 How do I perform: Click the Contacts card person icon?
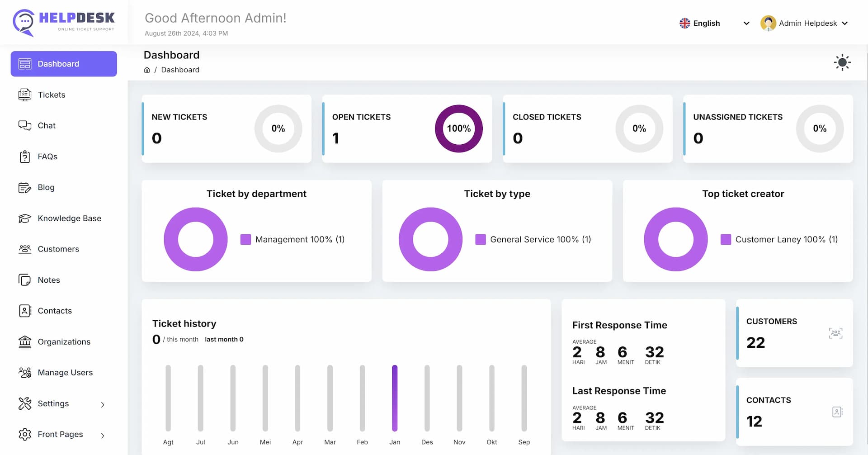(837, 412)
